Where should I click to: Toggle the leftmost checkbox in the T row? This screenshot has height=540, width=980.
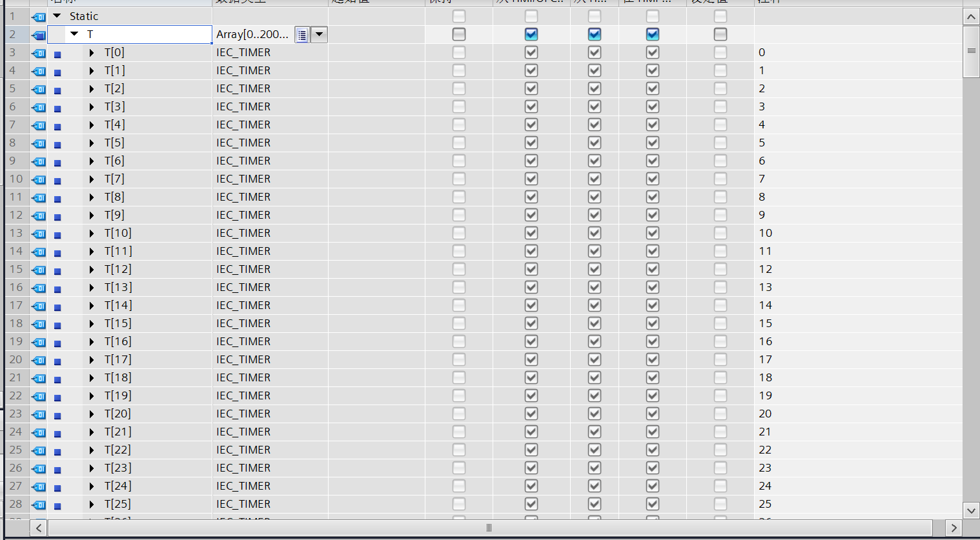click(x=459, y=34)
